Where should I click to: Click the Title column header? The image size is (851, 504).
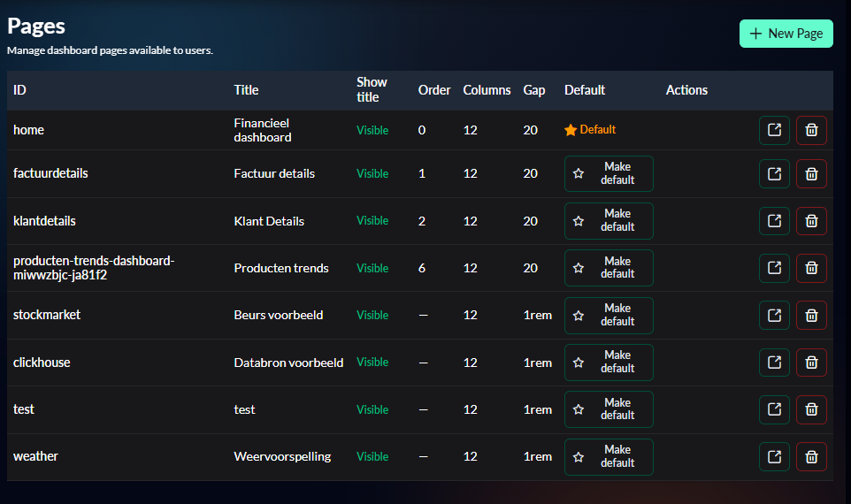246,90
